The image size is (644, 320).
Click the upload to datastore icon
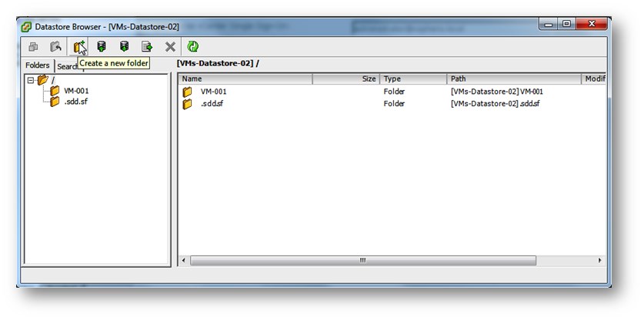pyautogui.click(x=102, y=47)
